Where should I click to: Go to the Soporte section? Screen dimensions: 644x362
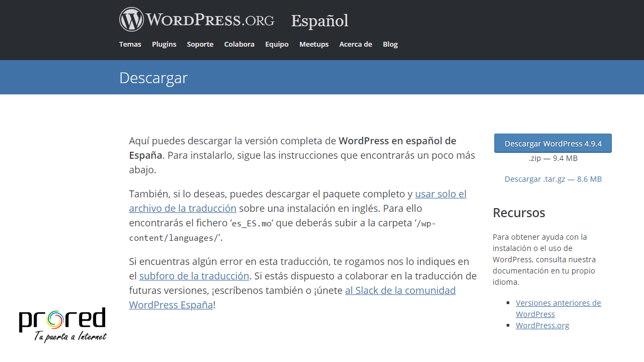pos(200,45)
